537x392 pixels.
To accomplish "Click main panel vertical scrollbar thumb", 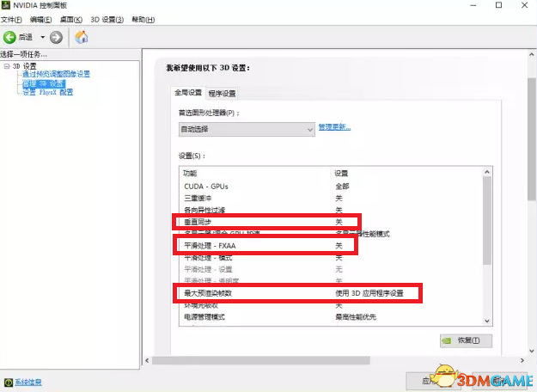I will 532,139.
